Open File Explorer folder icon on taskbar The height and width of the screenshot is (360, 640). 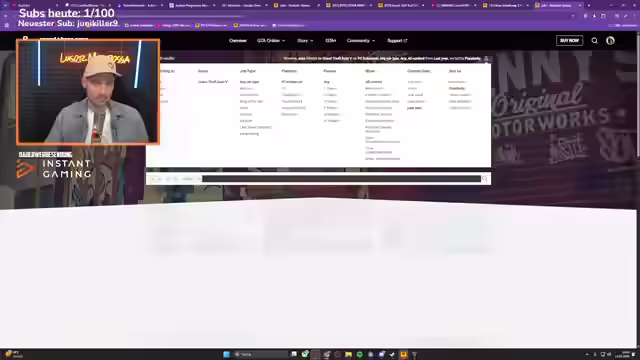(348, 354)
